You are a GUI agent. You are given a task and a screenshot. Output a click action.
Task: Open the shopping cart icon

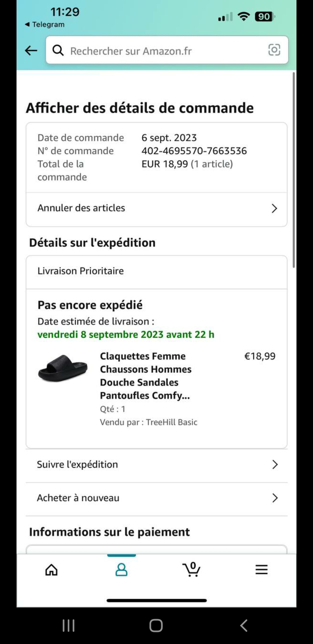pos(191,570)
